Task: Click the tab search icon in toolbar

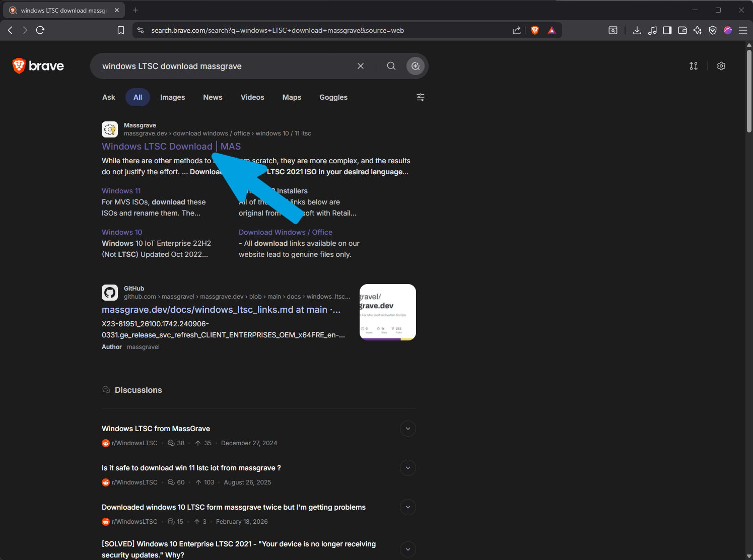Action: (613, 30)
